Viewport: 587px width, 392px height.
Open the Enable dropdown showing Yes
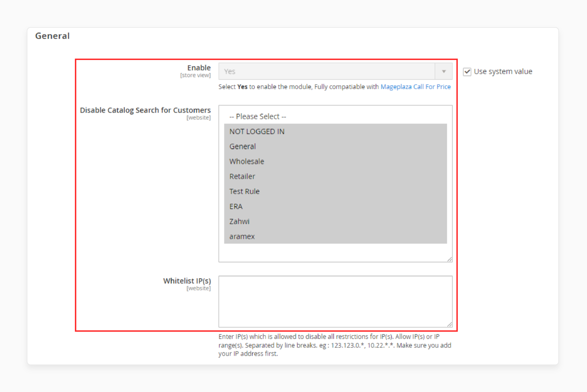pyautogui.click(x=335, y=71)
